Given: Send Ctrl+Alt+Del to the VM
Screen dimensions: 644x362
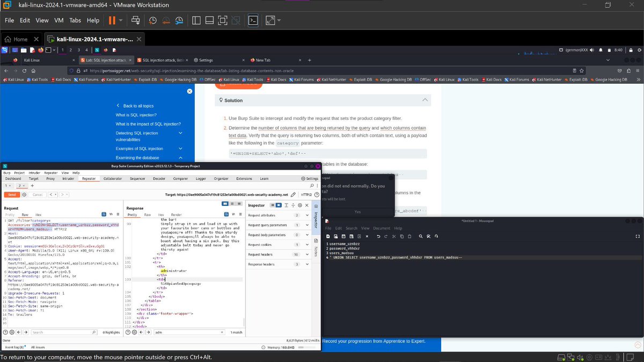Looking at the screenshot, I should tap(136, 20).
